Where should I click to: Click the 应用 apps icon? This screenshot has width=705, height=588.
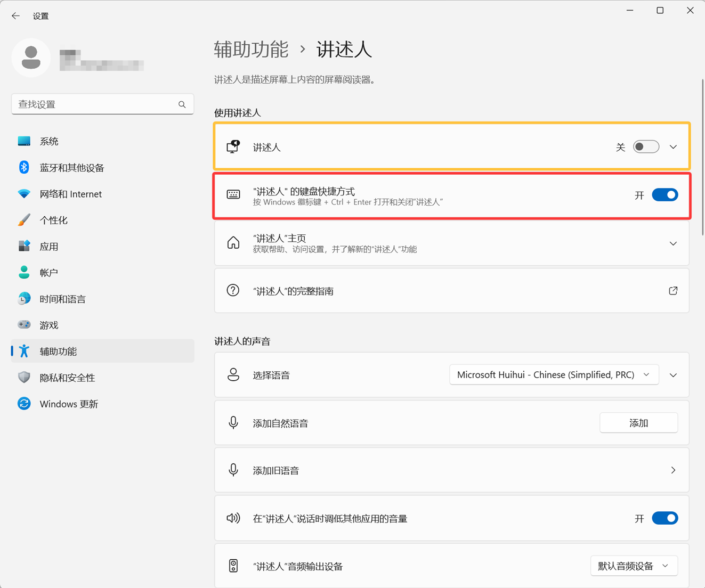(24, 246)
